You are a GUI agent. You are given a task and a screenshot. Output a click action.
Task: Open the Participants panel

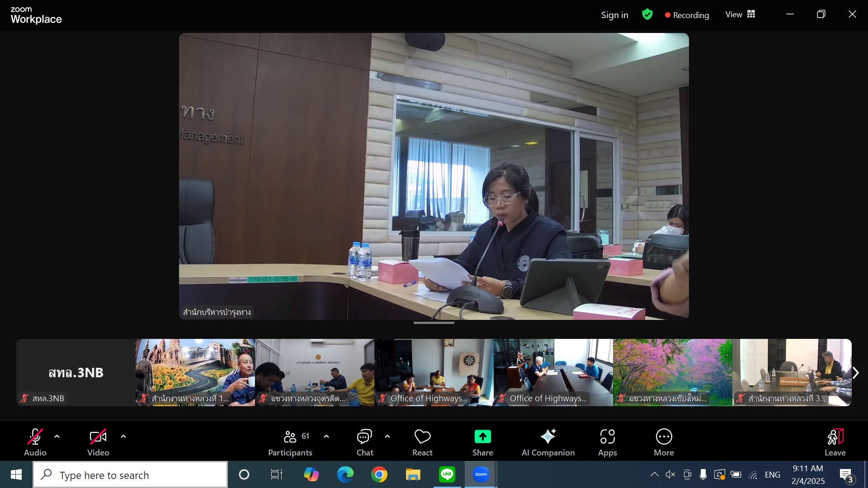point(290,442)
